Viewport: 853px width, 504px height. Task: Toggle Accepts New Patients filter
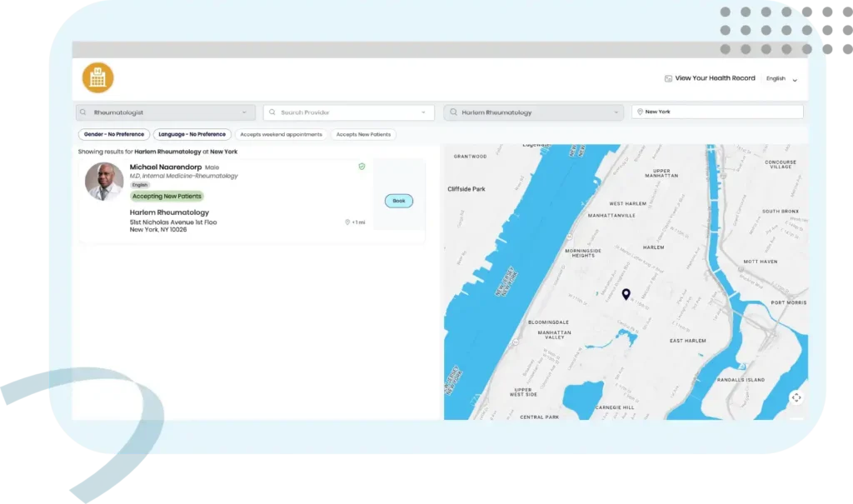[x=363, y=134]
